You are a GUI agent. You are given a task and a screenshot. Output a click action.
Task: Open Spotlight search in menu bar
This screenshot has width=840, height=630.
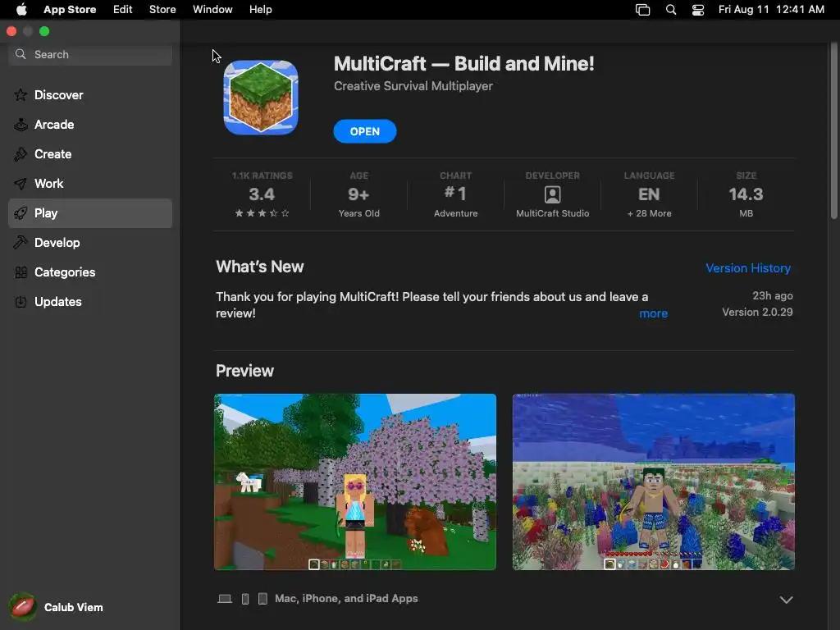click(x=671, y=10)
